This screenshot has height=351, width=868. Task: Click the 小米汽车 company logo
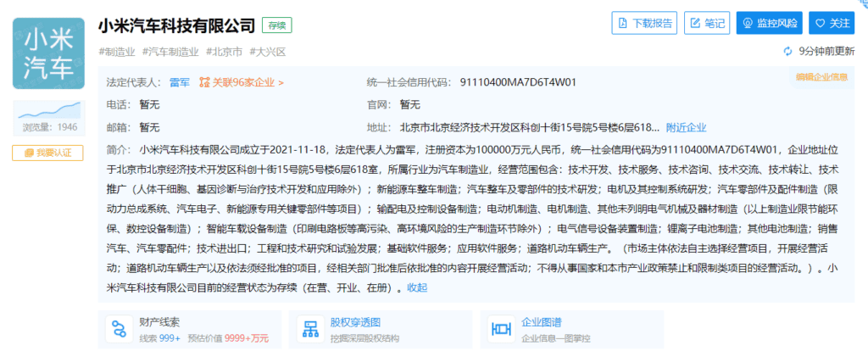pos(48,53)
